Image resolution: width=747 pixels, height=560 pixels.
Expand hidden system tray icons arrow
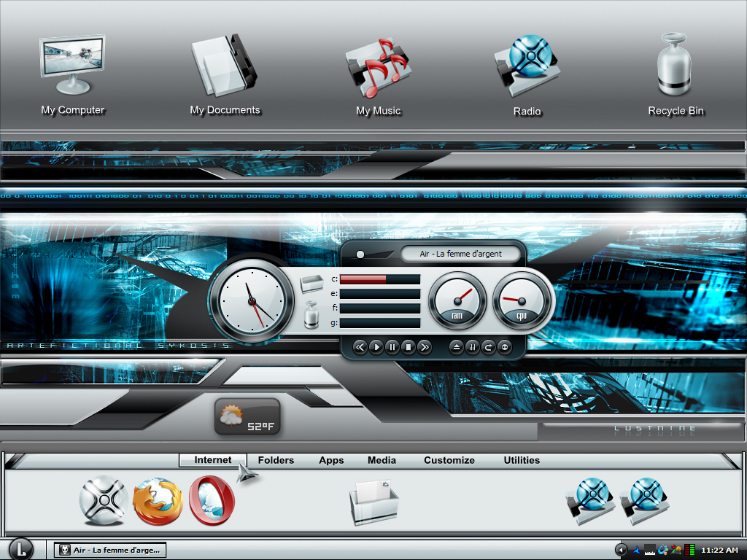coord(621,550)
